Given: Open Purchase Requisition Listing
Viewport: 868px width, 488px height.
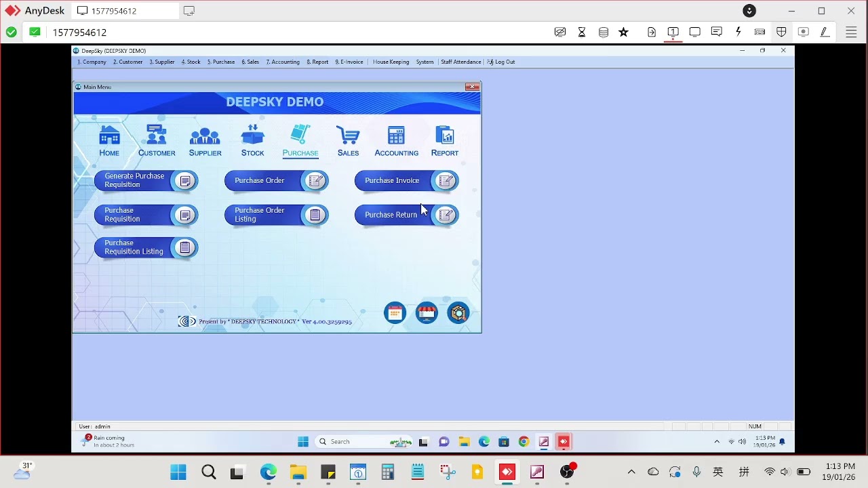Looking at the screenshot, I should click(x=146, y=247).
